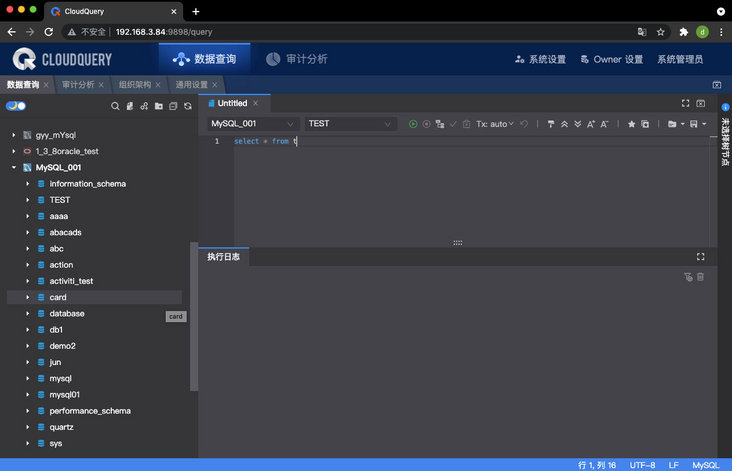The image size is (732, 471).
Task: Open the 审计分析 top navigation menu
Action: (x=297, y=59)
